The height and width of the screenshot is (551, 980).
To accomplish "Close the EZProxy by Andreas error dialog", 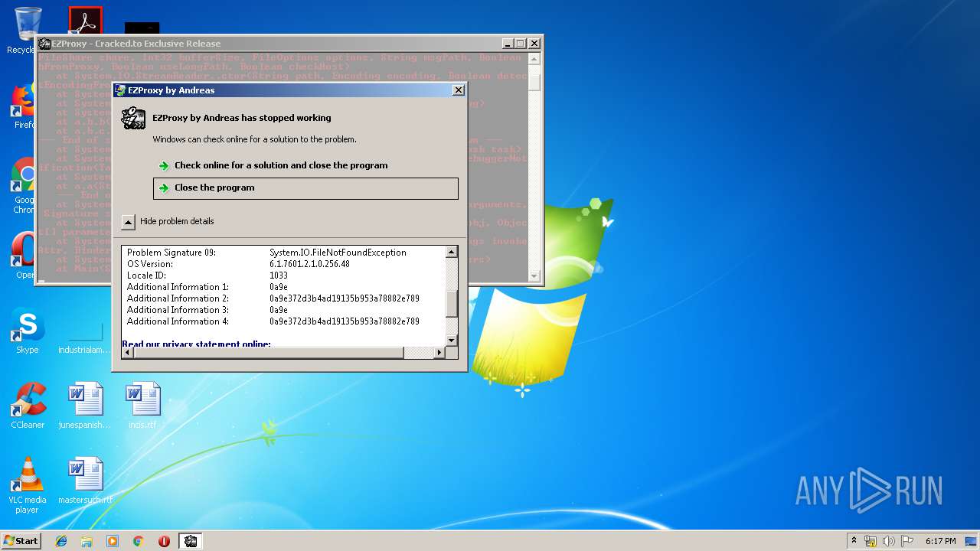I will point(458,90).
